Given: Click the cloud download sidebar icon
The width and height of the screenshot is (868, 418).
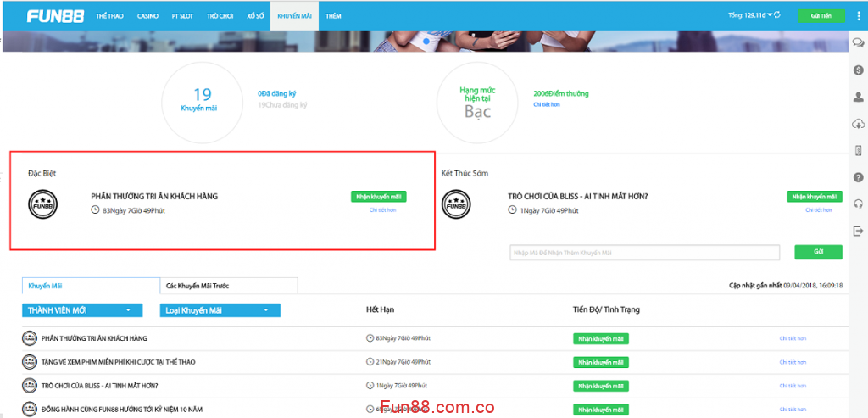Looking at the screenshot, I should (x=858, y=125).
